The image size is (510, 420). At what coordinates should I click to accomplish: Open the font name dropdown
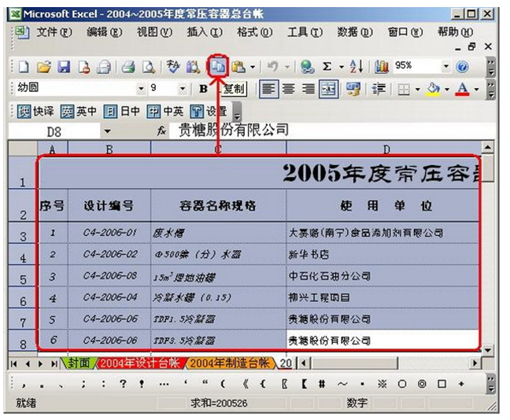(141, 89)
